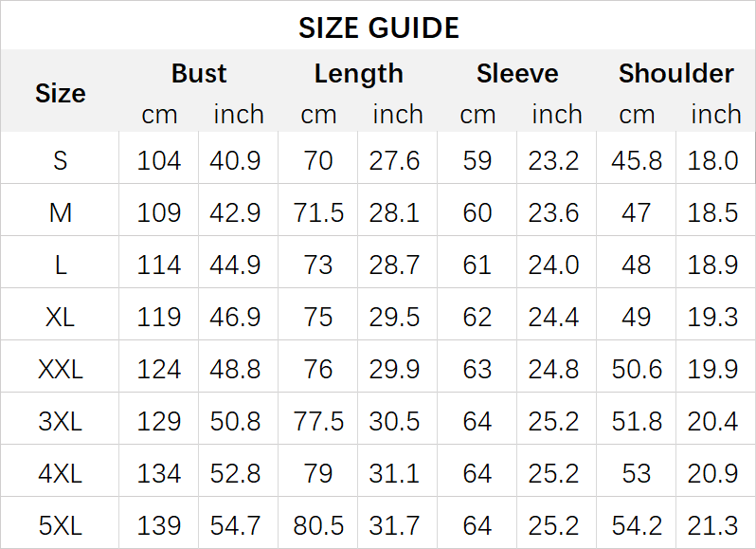Click the 21.3 inch shoulder value
Image resolution: width=756 pixels, height=549 pixels.
(713, 525)
